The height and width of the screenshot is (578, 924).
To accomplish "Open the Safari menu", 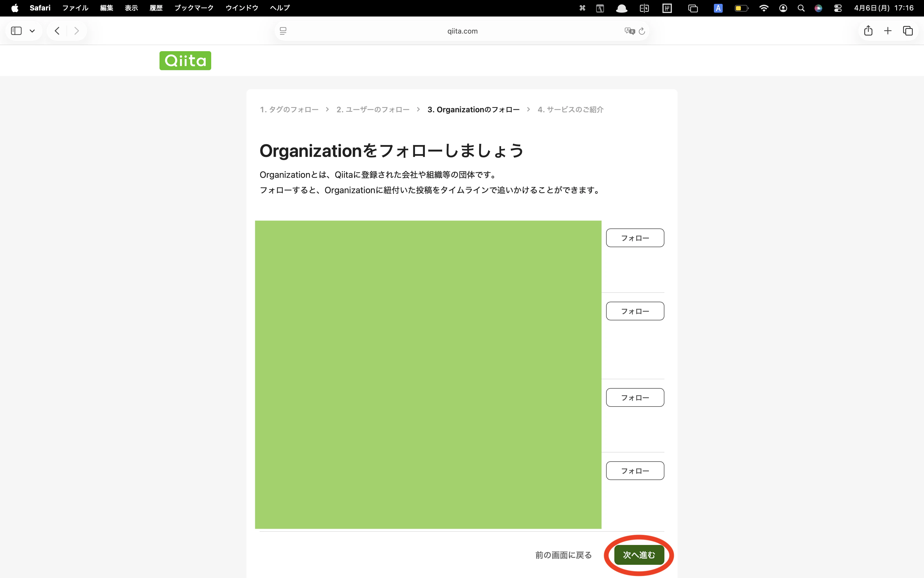I will coord(40,8).
